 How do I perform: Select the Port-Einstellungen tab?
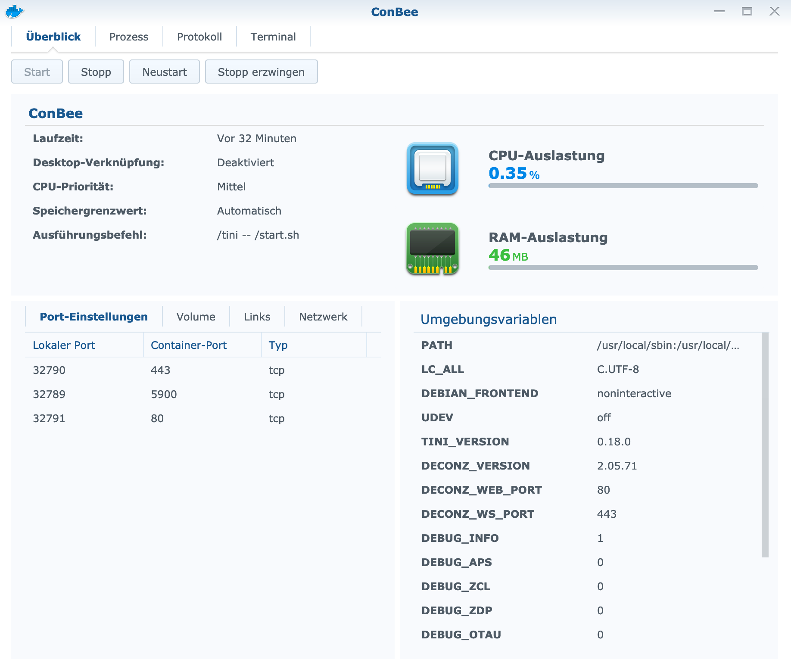(x=94, y=317)
